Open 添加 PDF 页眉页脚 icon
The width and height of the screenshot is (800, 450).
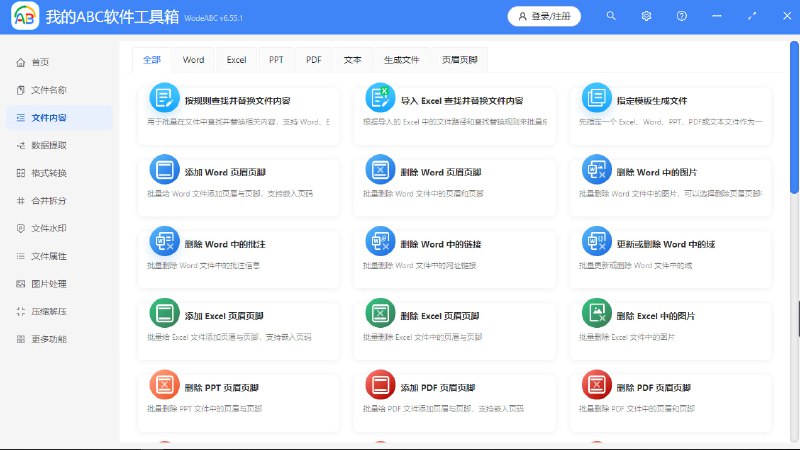pyautogui.click(x=379, y=385)
